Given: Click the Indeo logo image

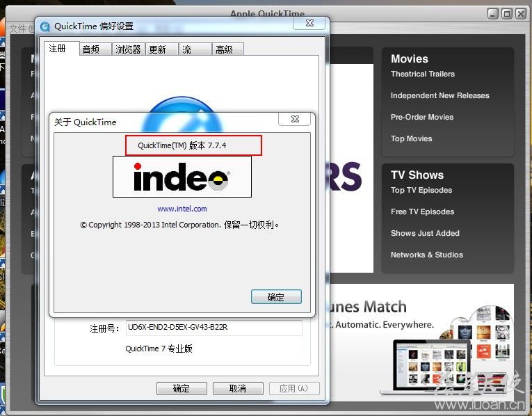Looking at the screenshot, I should click(182, 177).
